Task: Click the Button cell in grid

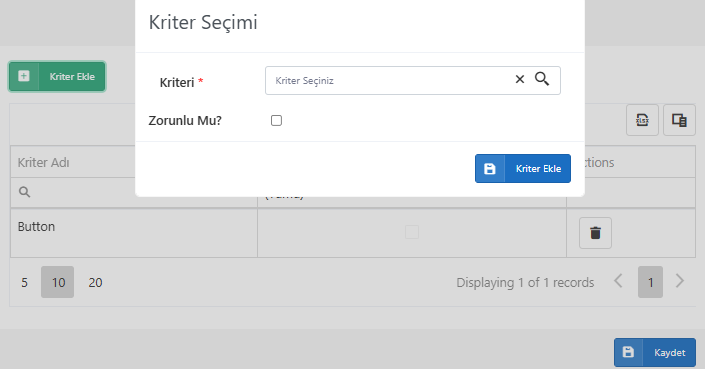Action: tap(134, 232)
